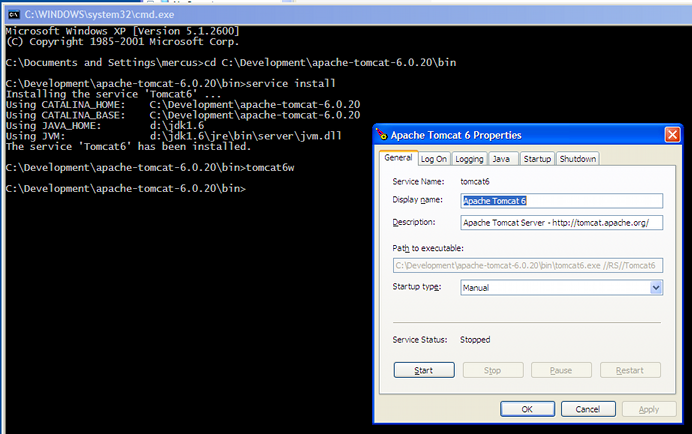Select the Startup tab
This screenshot has height=434, width=692.
click(537, 159)
